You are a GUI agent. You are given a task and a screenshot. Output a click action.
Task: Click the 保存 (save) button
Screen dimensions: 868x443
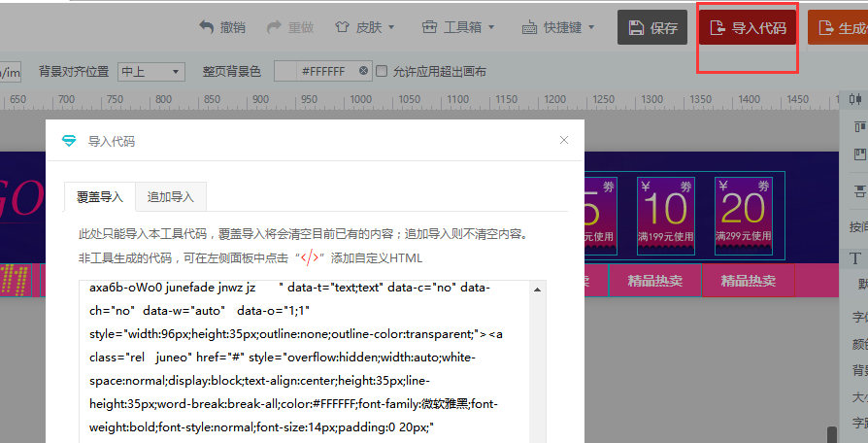coord(653,28)
